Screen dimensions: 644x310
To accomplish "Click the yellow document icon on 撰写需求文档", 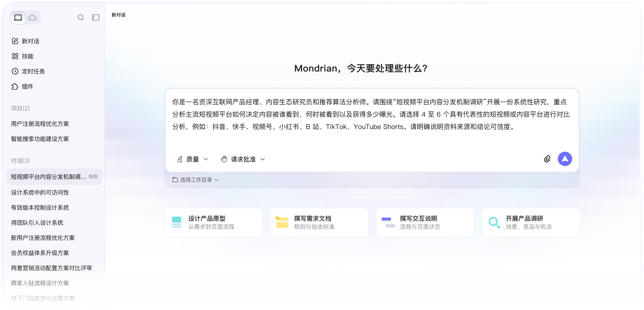I will point(282,222).
